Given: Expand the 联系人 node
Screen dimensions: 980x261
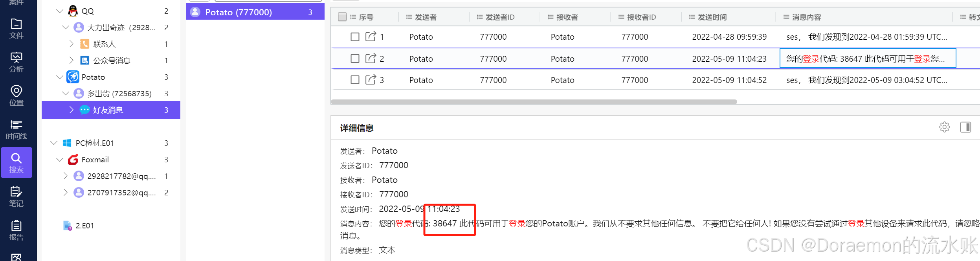Looking at the screenshot, I should tap(71, 44).
